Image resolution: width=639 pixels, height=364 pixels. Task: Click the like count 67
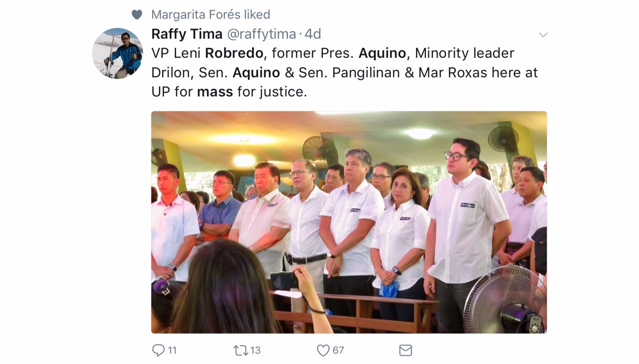pos(338,351)
